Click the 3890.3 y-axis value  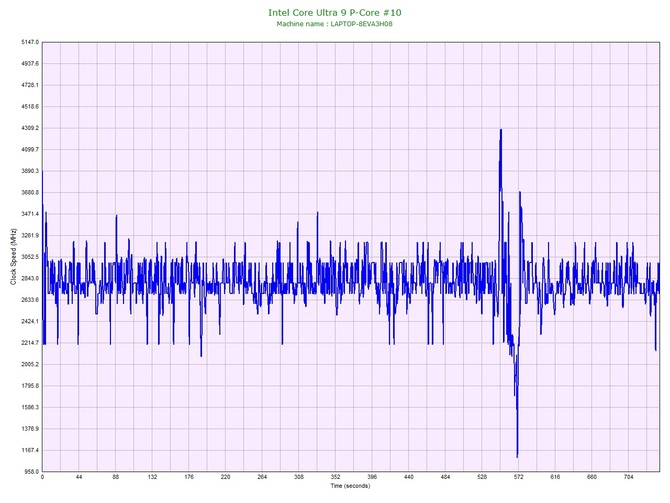coord(30,171)
